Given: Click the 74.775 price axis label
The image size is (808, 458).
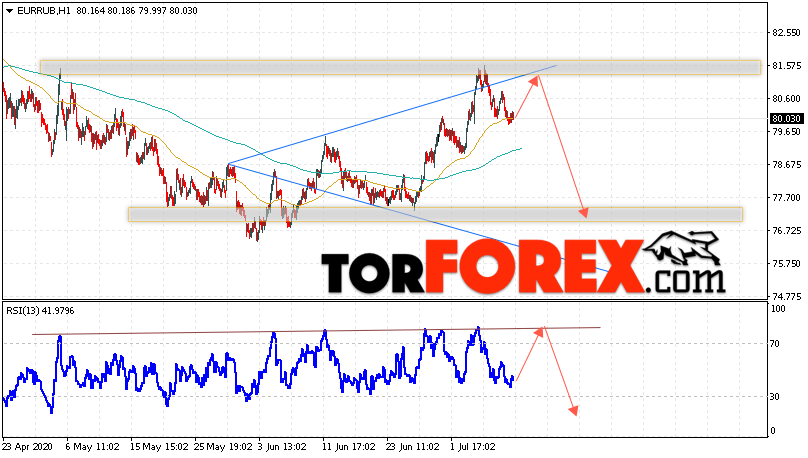Looking at the screenshot, I should pos(786,296).
